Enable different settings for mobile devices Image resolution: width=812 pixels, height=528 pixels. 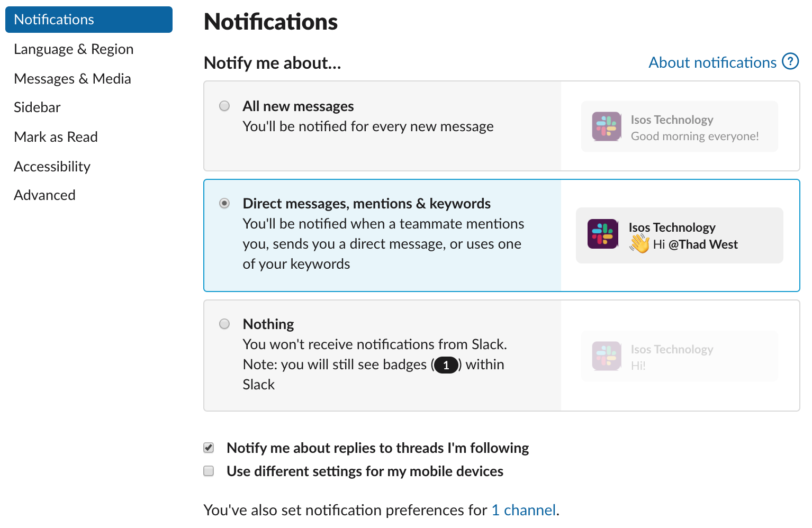(x=209, y=471)
